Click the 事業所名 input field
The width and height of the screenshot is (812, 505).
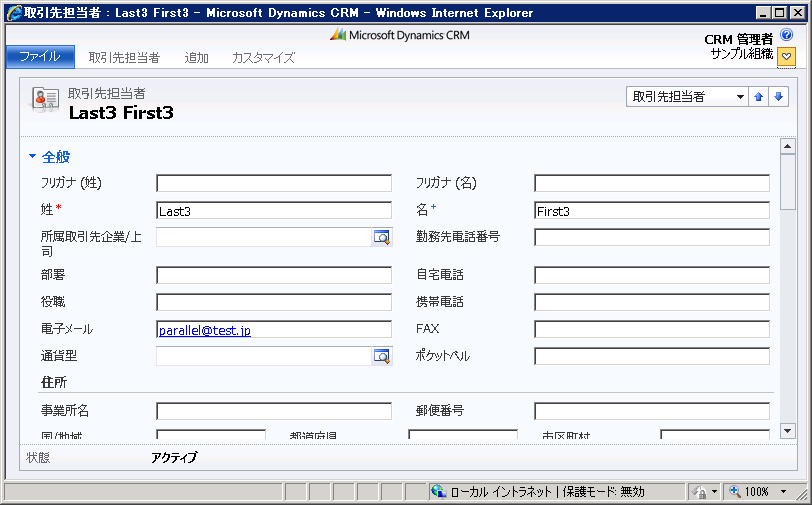tap(274, 411)
